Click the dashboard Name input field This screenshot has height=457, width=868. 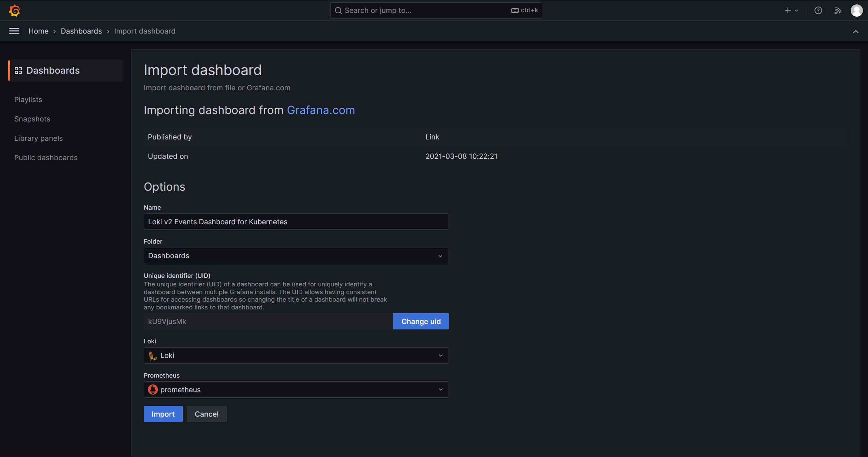pos(296,222)
